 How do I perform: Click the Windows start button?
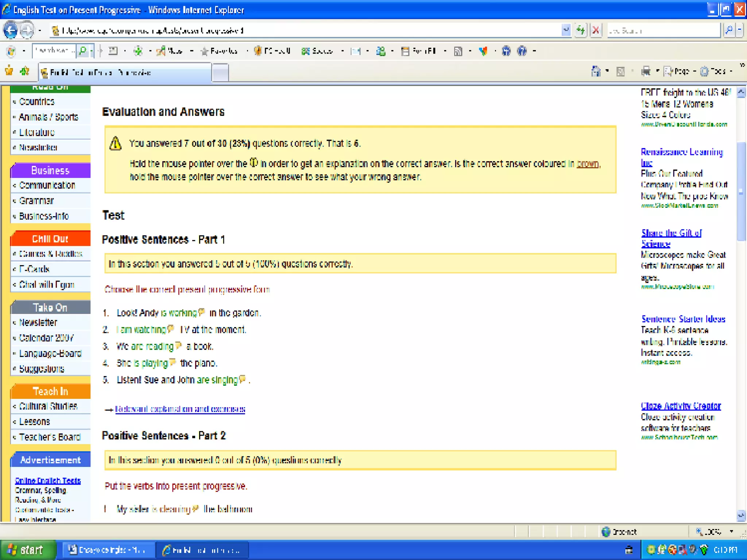click(26, 550)
